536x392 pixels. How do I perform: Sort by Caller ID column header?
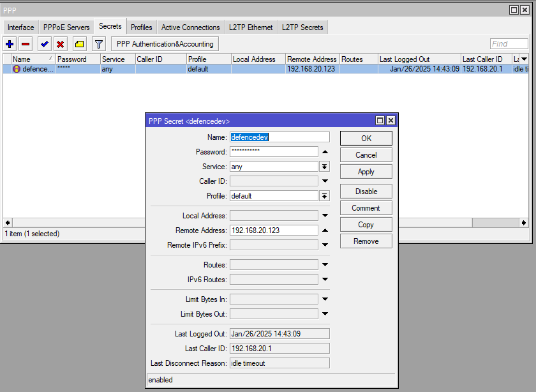click(x=161, y=59)
